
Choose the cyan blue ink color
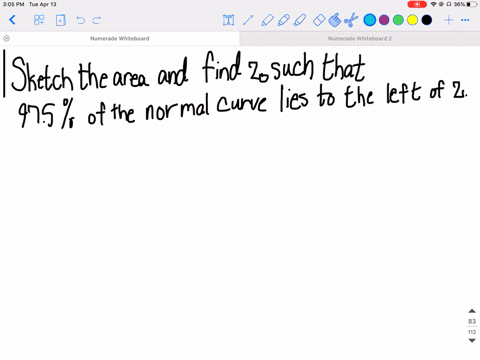pyautogui.click(x=369, y=20)
